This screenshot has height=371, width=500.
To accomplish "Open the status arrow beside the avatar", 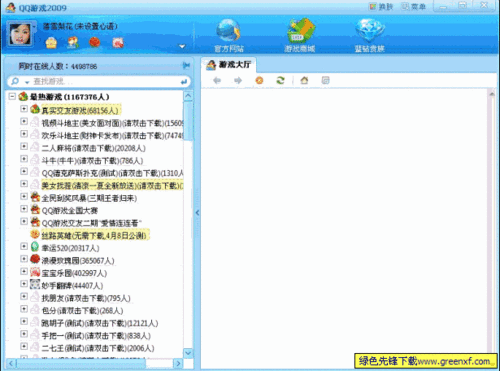I will point(34,27).
